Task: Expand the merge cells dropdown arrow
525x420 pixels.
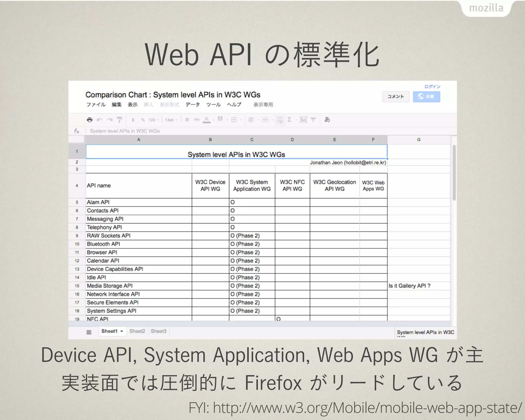Action: point(272,120)
